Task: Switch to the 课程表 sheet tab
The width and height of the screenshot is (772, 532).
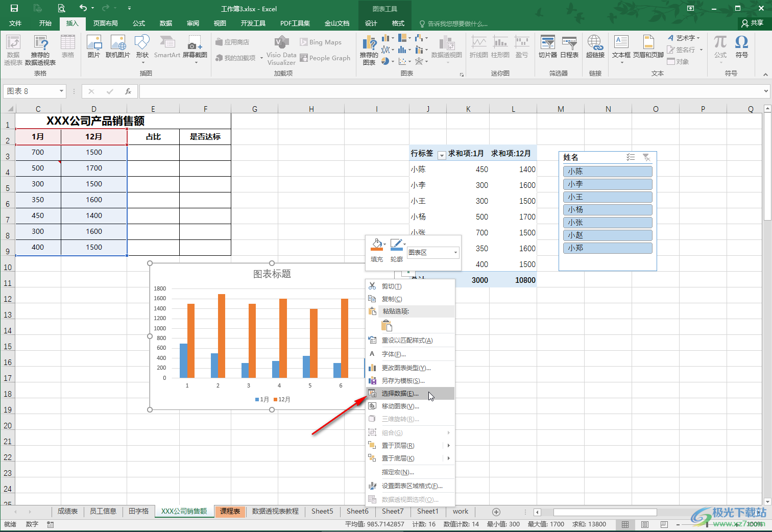Action: click(230, 512)
